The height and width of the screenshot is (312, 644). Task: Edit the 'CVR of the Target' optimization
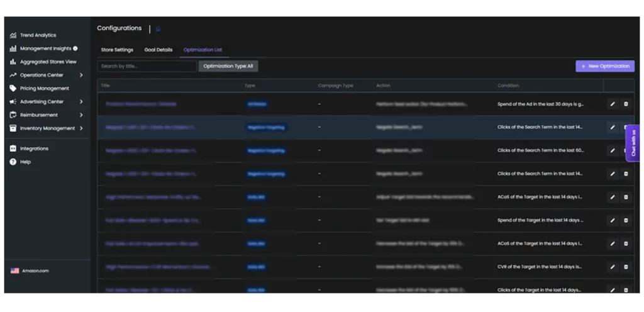(613, 267)
